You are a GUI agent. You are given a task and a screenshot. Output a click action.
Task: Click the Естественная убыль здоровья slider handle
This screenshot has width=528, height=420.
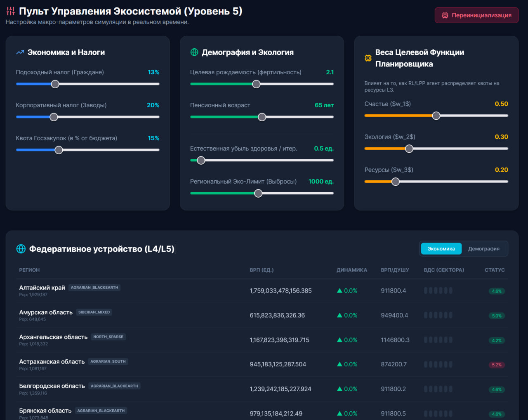pyautogui.click(x=201, y=160)
